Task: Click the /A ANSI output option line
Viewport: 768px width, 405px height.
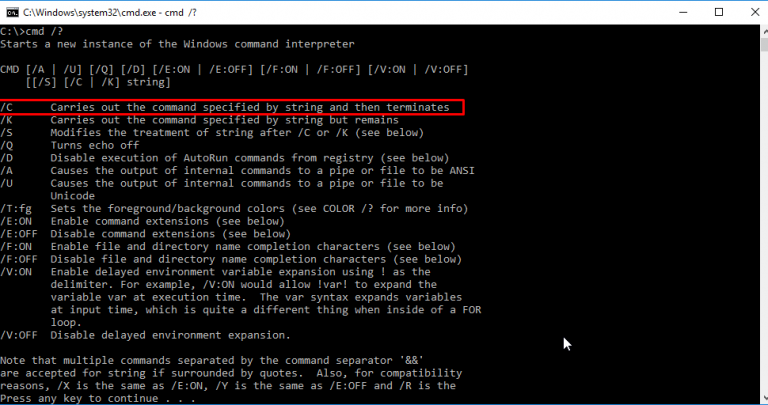Action: (x=237, y=171)
